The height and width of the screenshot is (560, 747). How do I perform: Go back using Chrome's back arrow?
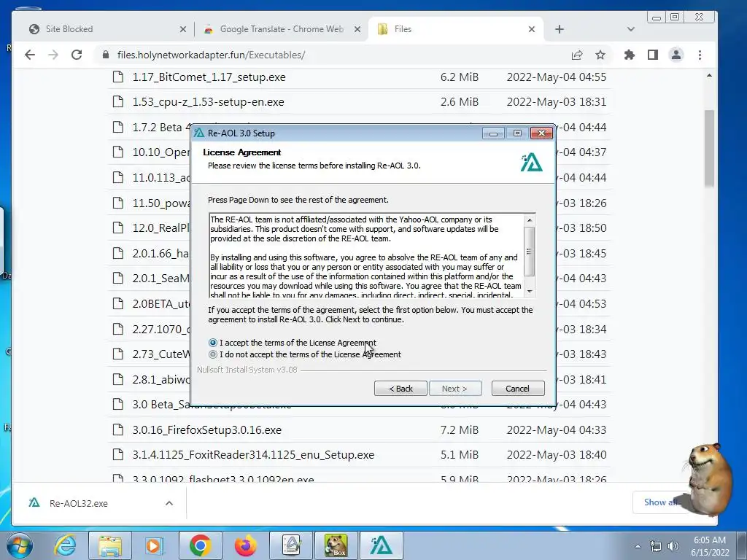coord(30,55)
